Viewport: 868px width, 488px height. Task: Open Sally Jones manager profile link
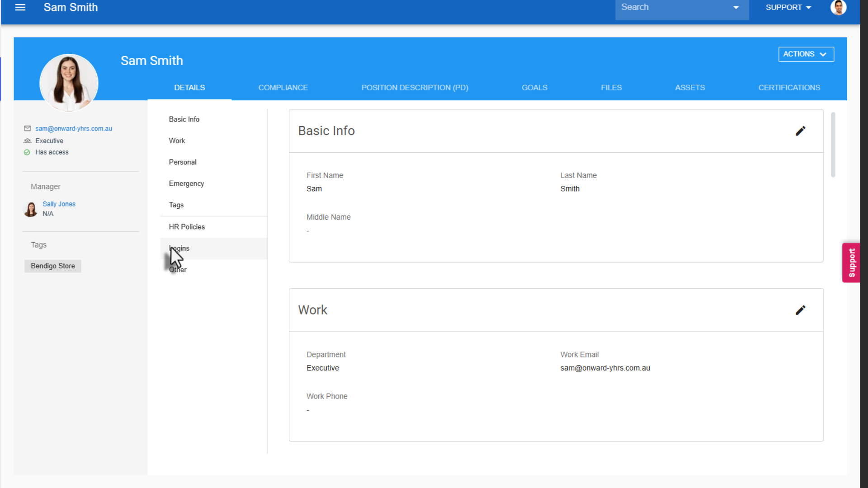coord(59,204)
